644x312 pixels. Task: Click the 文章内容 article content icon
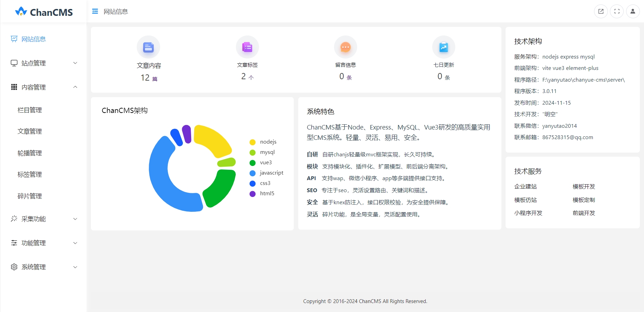point(148,47)
